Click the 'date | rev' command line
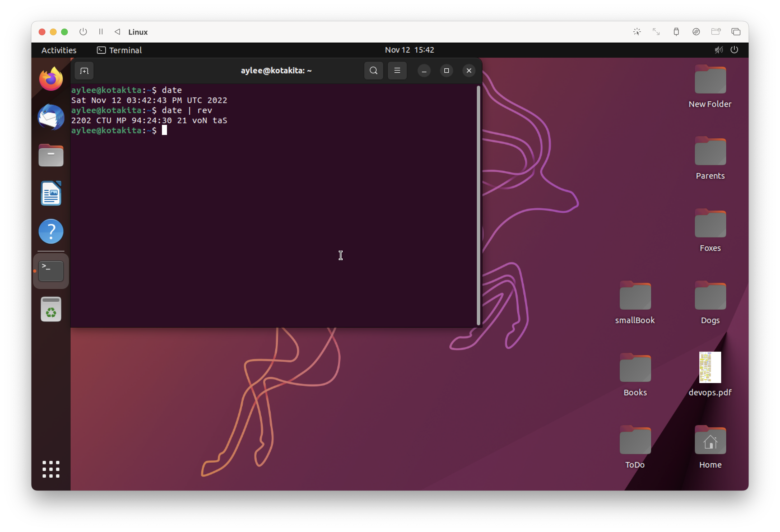This screenshot has width=780, height=532. coord(187,110)
